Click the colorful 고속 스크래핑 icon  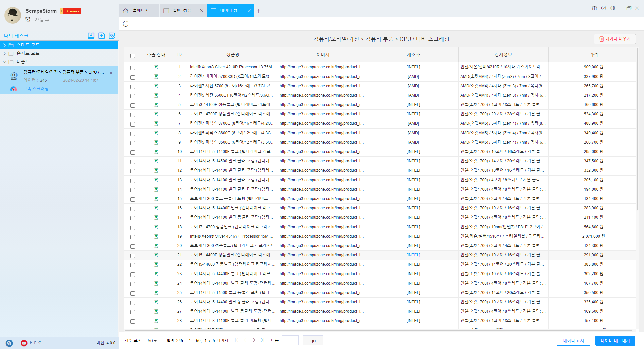13,89
